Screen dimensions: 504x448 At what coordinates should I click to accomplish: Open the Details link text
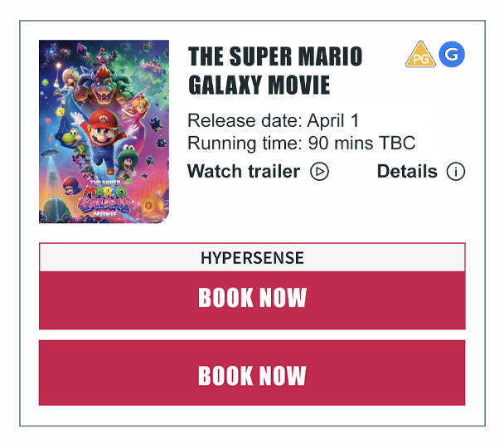click(407, 172)
